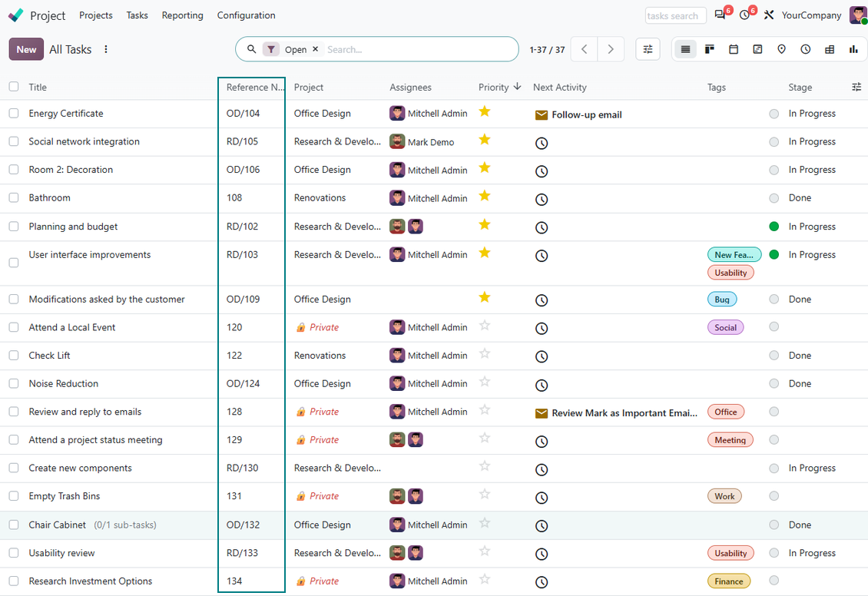Switch to Map view
868x596 pixels.
(782, 49)
